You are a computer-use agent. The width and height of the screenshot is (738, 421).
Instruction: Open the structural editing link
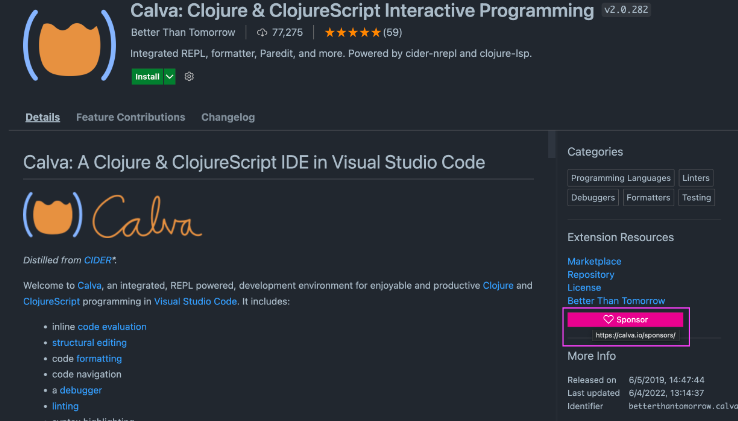click(89, 343)
